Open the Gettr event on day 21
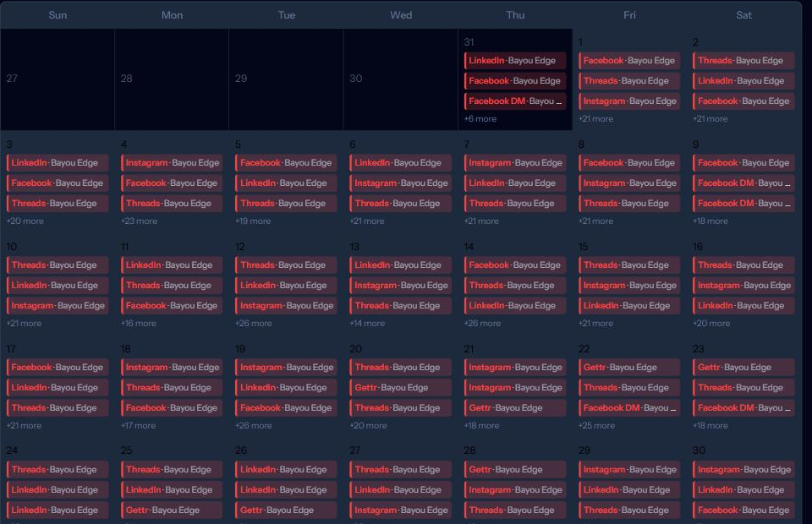This screenshot has width=812, height=524. pos(515,407)
